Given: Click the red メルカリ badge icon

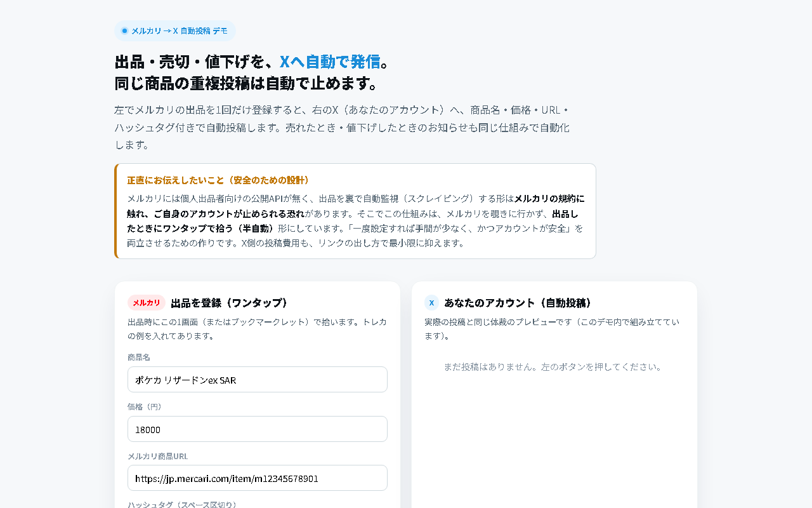Looking at the screenshot, I should [147, 302].
